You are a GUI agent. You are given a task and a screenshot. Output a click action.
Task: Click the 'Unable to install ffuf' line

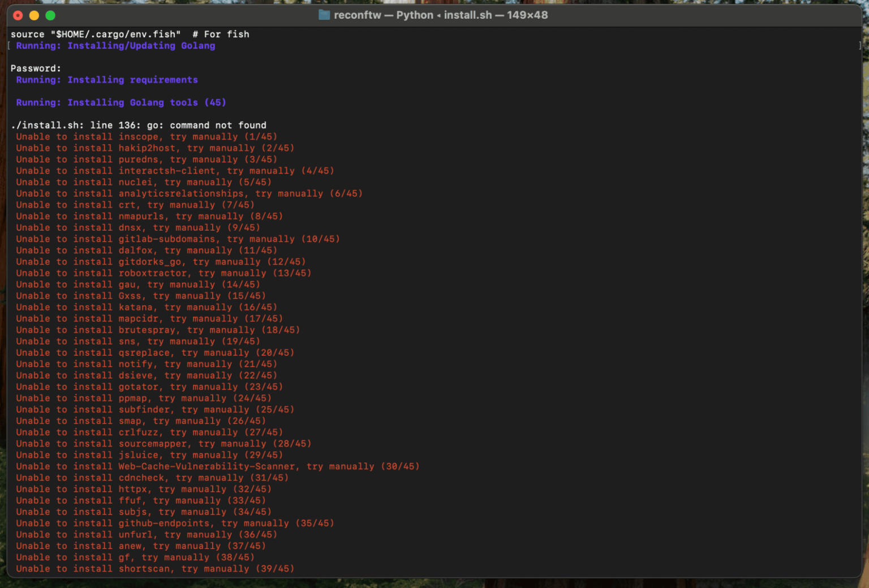point(141,500)
